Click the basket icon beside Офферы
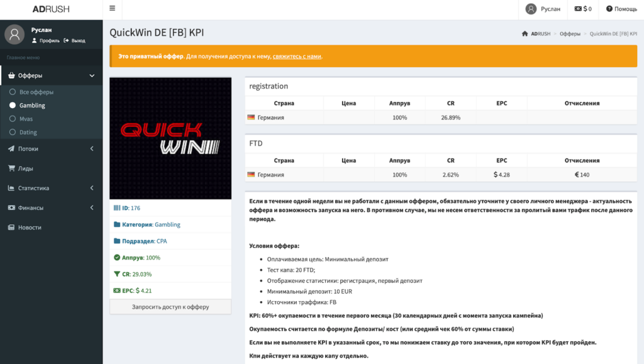644x364 pixels. click(11, 75)
